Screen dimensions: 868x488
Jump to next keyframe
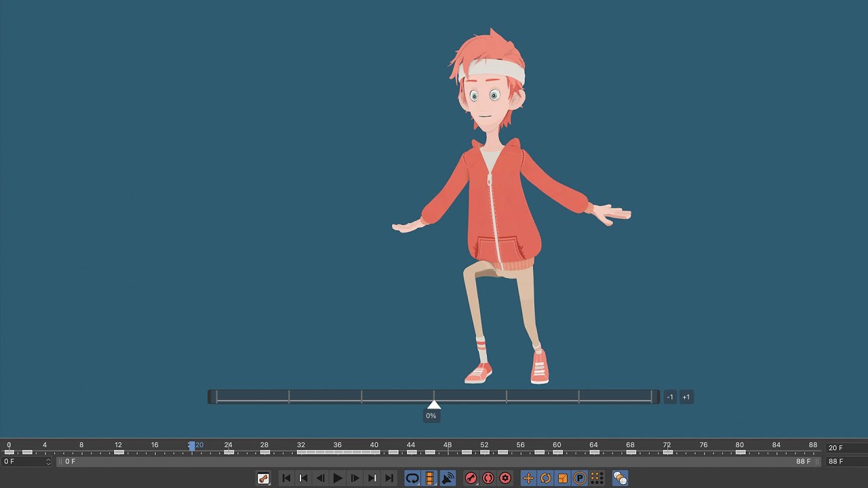372,479
